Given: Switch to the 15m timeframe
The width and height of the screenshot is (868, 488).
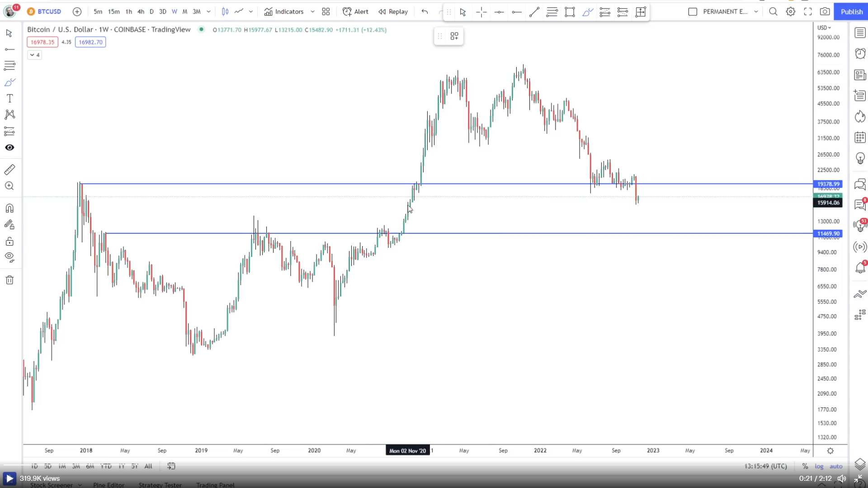Looking at the screenshot, I should point(114,12).
